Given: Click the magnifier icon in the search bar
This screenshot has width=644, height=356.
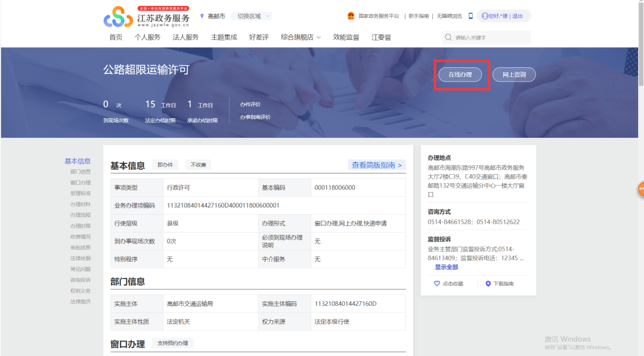Looking at the screenshot, I should [x=448, y=37].
